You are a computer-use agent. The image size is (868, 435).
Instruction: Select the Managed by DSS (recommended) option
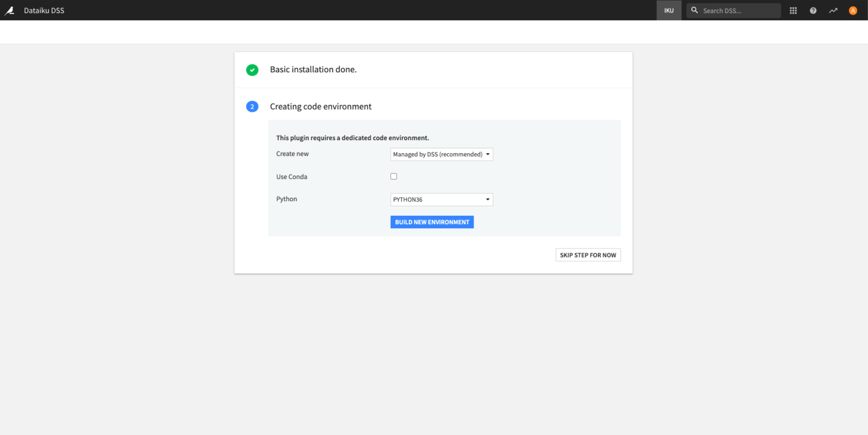[x=438, y=154]
